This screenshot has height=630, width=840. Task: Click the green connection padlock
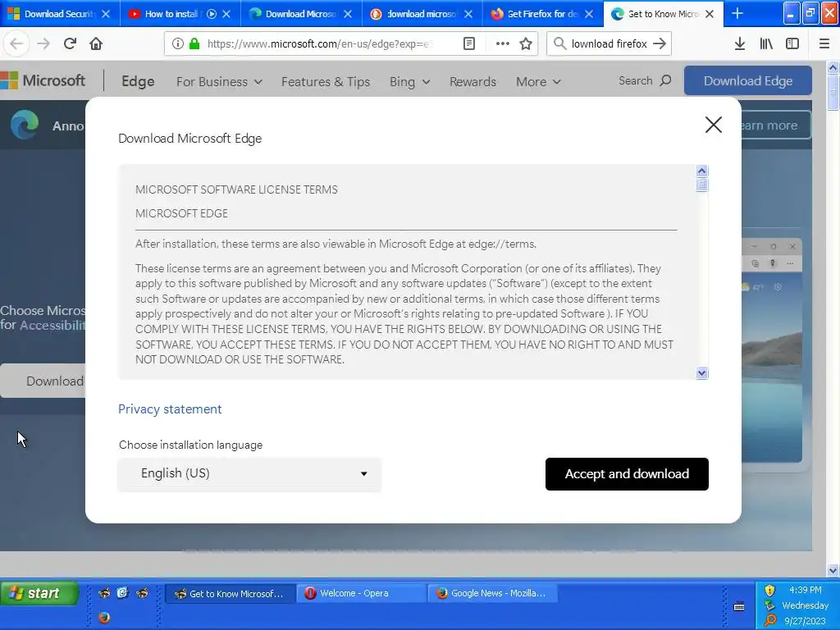[194, 44]
